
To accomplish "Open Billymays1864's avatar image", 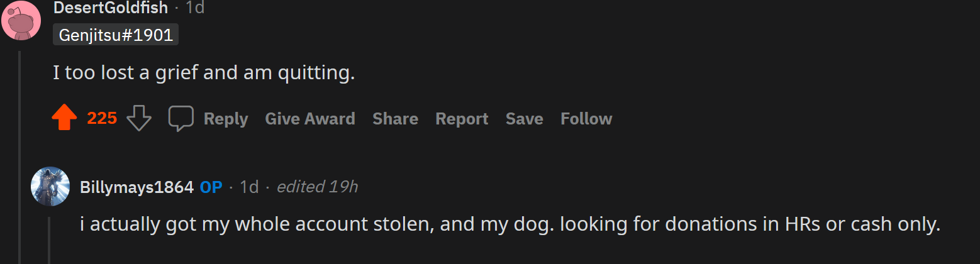I will (x=50, y=187).
